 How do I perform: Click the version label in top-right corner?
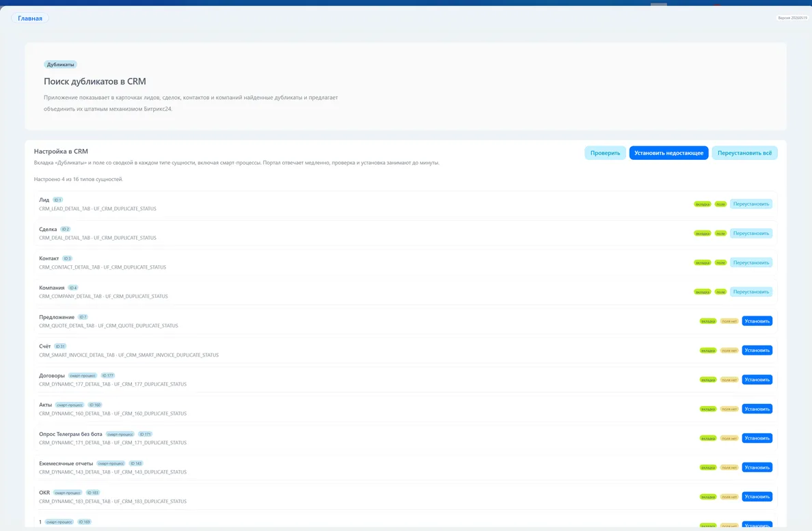tap(792, 18)
